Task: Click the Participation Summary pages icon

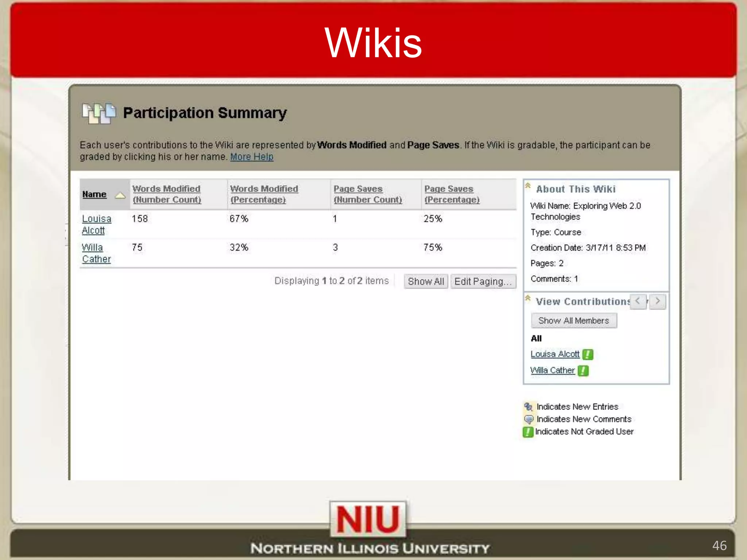Action: pyautogui.click(x=99, y=113)
